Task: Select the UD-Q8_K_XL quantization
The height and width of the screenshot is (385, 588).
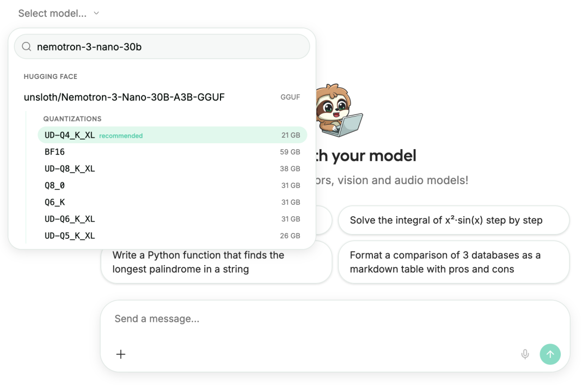Action: point(172,169)
